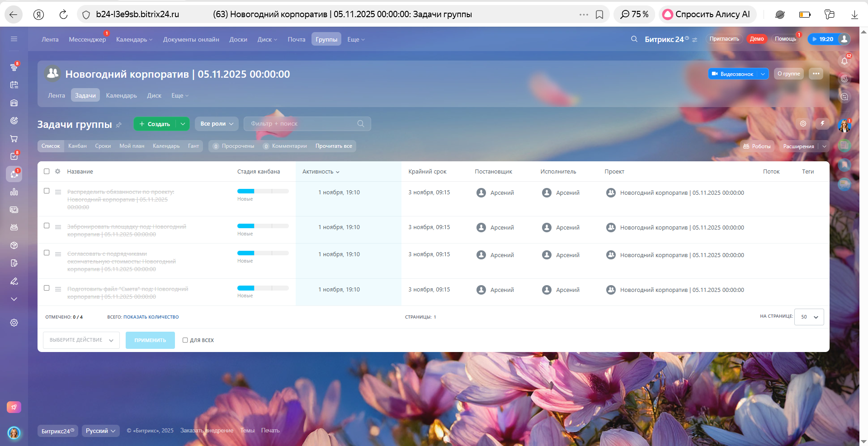The width and height of the screenshot is (868, 446).
Task: Click the box cube icon in the sidebar
Action: (14, 245)
